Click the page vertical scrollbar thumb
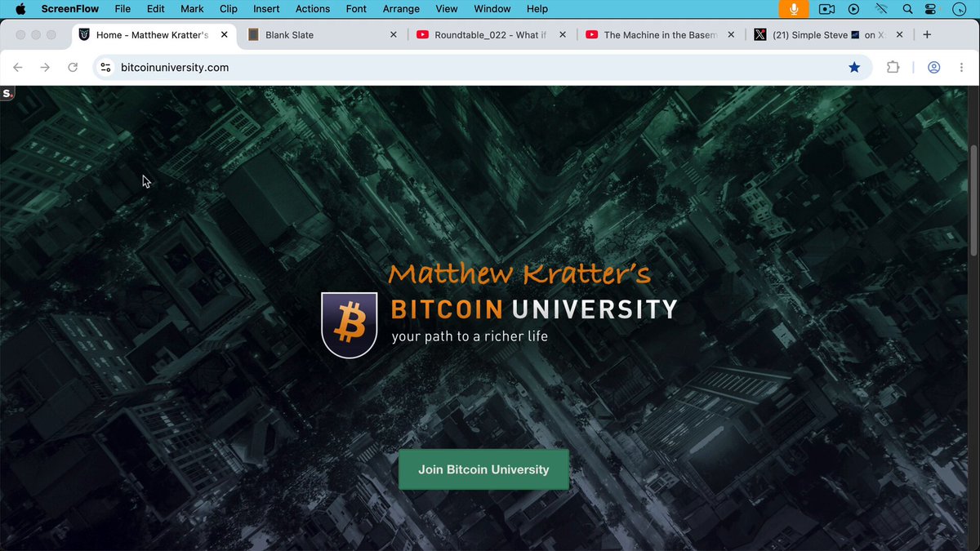Screen dimensions: 980x551 click(973, 200)
